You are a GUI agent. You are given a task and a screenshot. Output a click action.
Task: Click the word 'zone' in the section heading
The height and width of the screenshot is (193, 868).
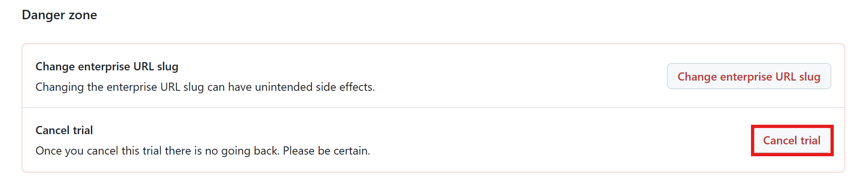[x=83, y=15]
